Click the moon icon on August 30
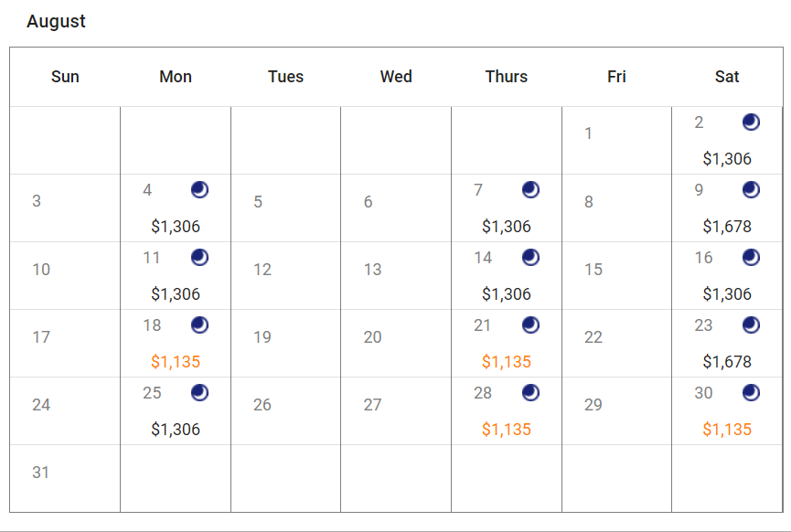The image size is (791, 532). 751,392
